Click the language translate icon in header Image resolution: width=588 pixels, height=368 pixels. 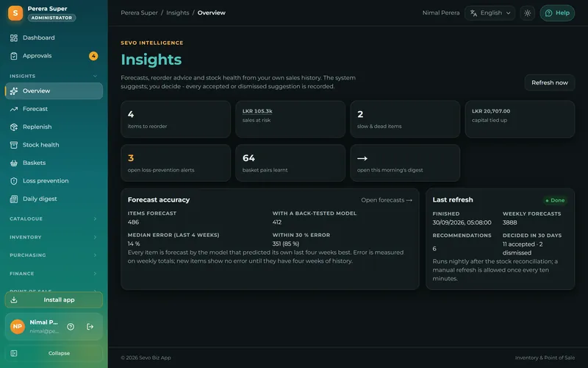[x=473, y=13]
